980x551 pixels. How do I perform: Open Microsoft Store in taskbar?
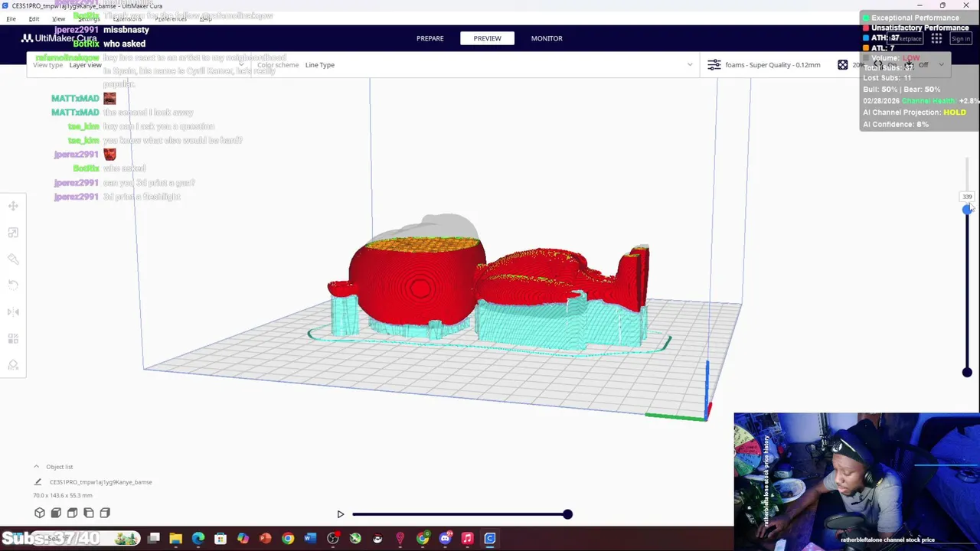pyautogui.click(x=220, y=539)
